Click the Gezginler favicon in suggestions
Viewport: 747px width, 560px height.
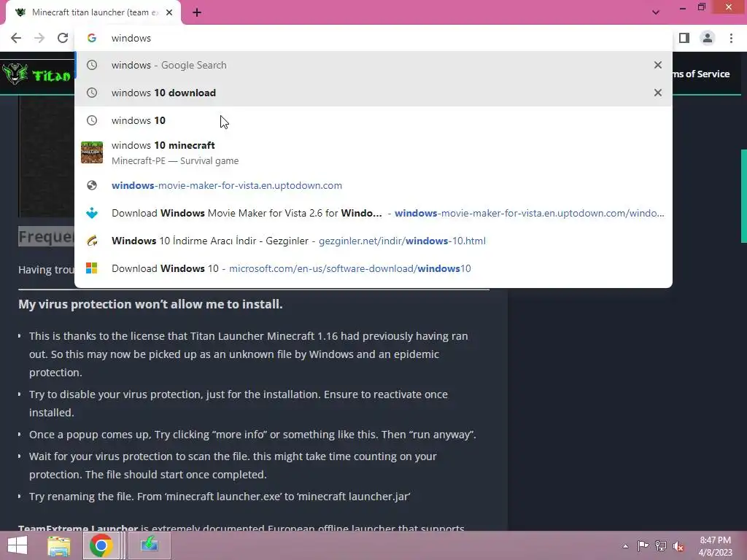point(92,241)
